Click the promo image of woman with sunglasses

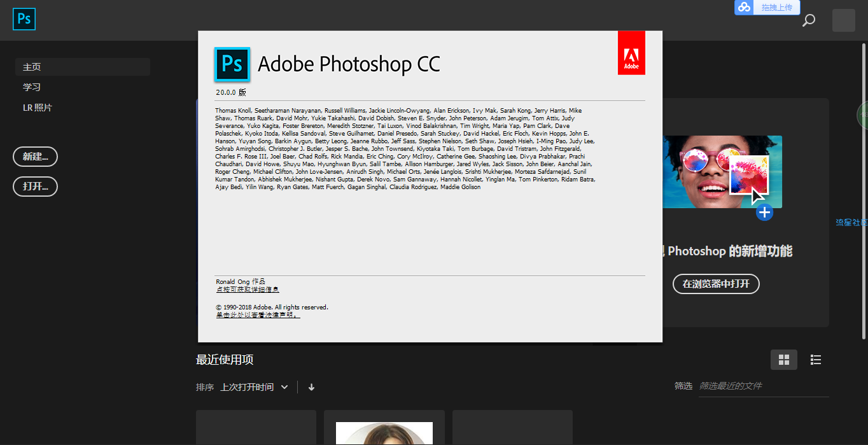coord(722,172)
